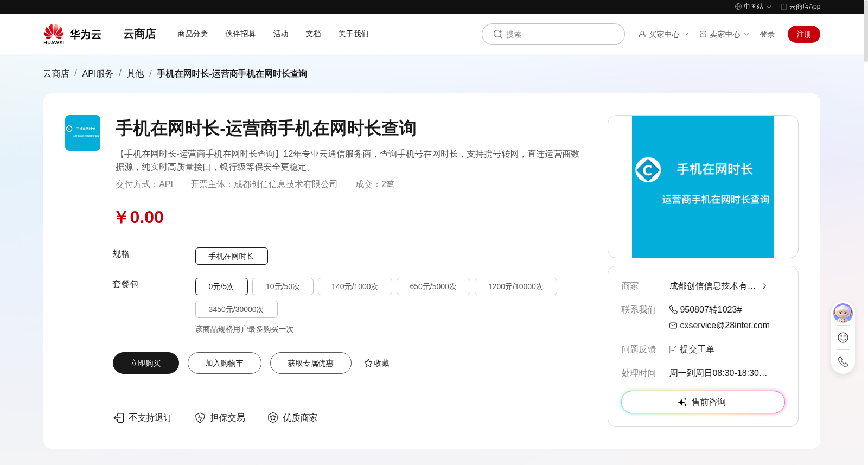Click the red 注册 button
This screenshot has width=868, height=465.
[x=804, y=34]
